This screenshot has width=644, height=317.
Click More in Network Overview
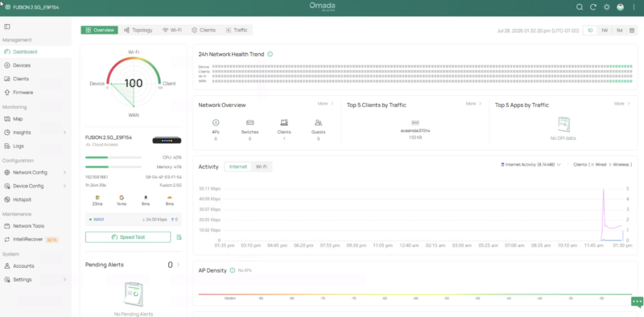(325, 104)
